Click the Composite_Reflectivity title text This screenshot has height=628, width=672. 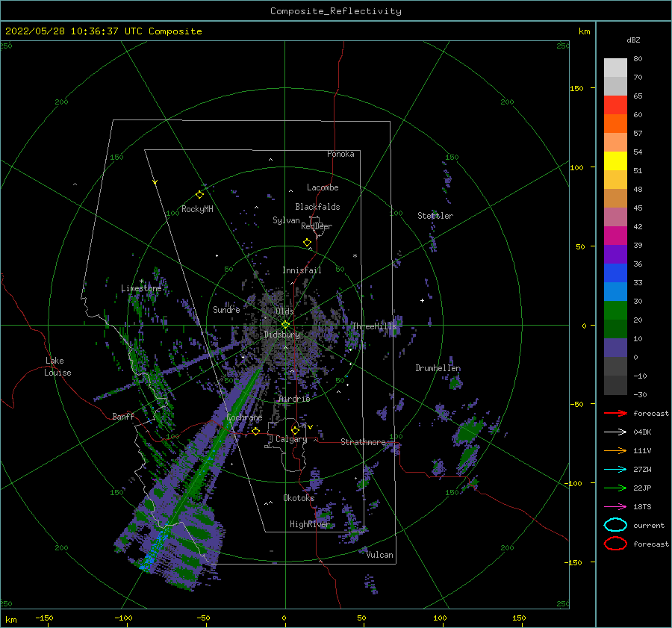pos(336,11)
